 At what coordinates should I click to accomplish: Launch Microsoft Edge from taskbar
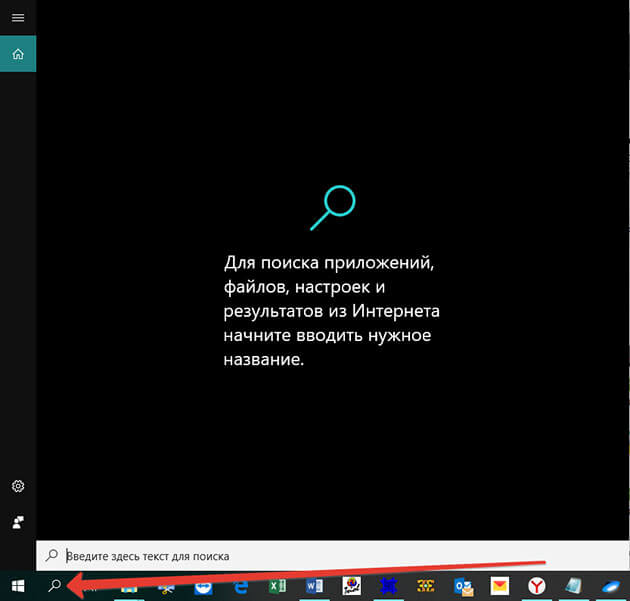pyautogui.click(x=241, y=587)
